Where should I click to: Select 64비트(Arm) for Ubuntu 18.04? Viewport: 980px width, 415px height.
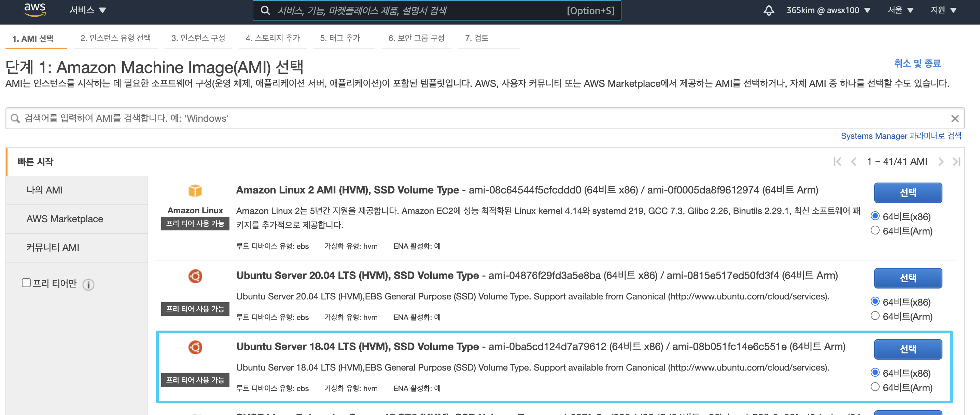(x=874, y=387)
